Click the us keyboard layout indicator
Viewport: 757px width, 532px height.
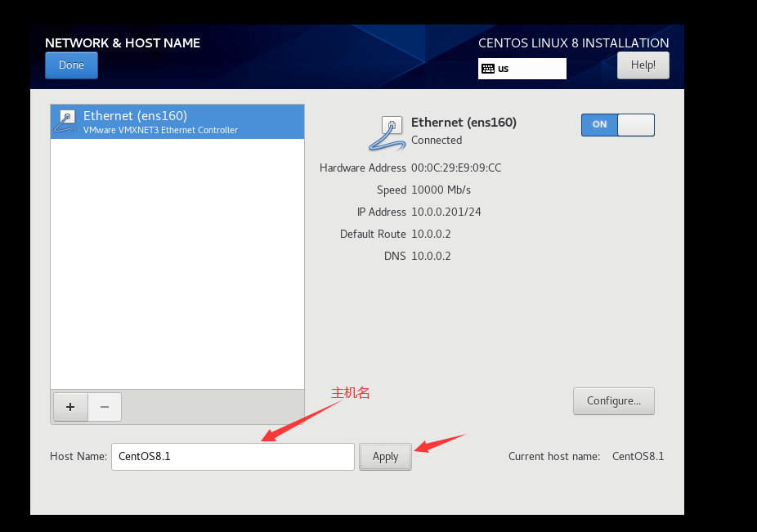[x=522, y=69]
